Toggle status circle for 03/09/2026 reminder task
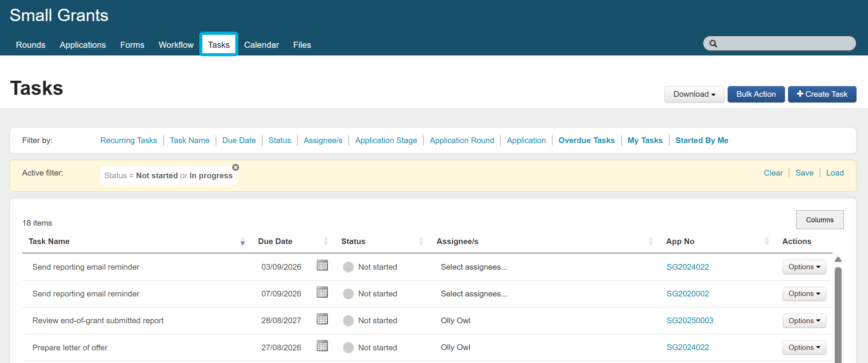 (348, 267)
